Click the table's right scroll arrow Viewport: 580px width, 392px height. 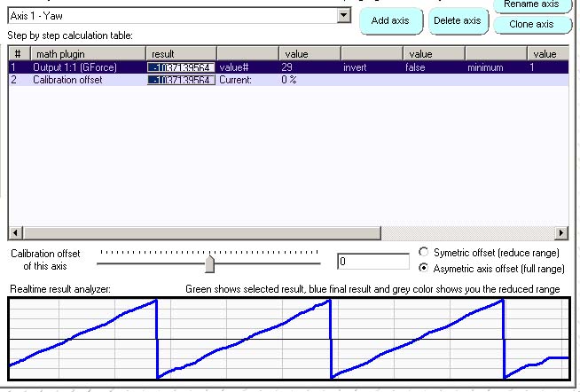[561, 232]
